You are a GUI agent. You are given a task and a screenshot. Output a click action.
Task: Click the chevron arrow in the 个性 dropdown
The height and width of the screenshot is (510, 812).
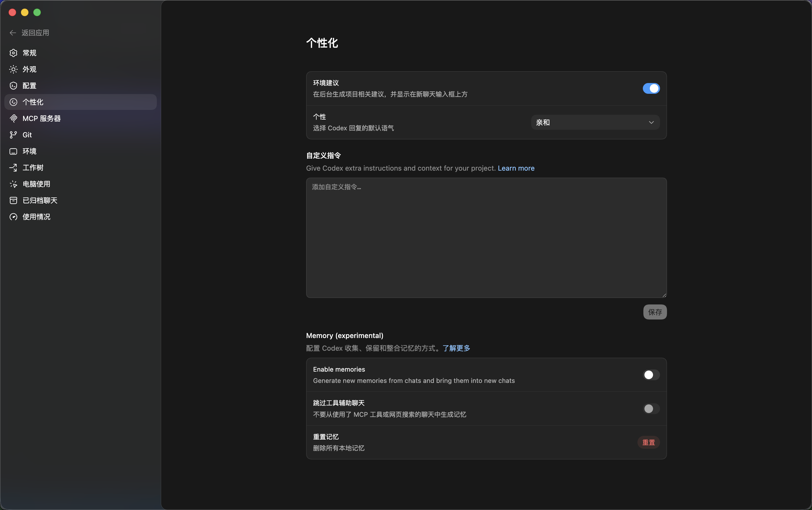651,123
